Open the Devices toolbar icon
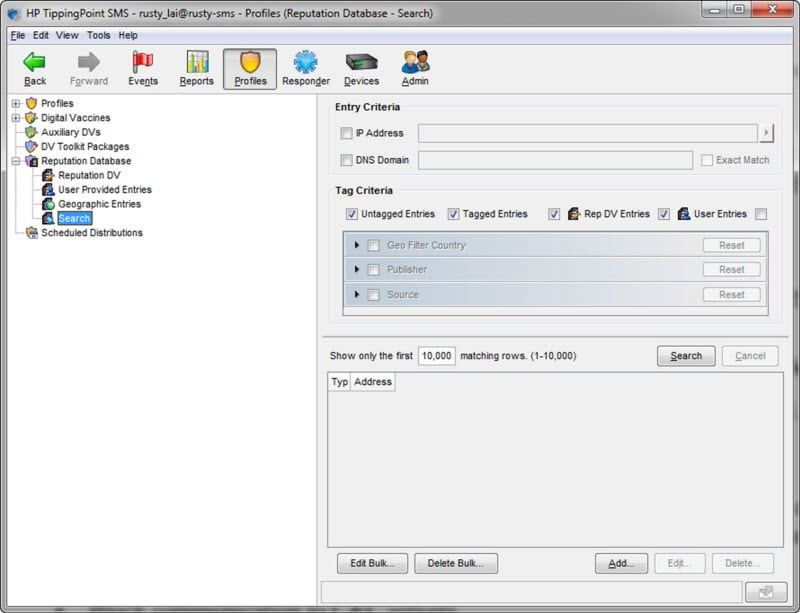Screen dimensions: 800x613 (361, 68)
